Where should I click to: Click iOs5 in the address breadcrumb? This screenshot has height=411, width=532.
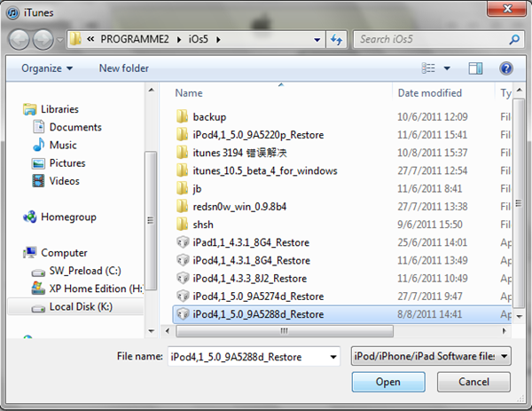point(198,39)
